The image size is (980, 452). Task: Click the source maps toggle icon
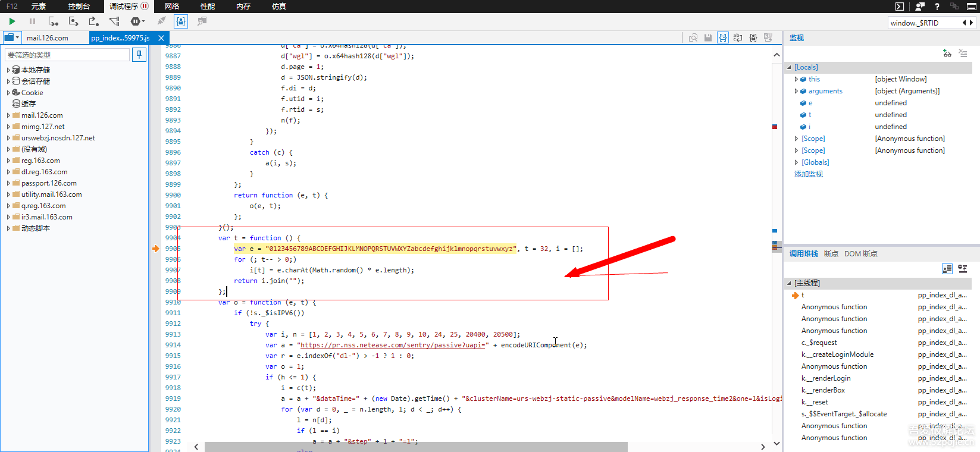click(768, 37)
